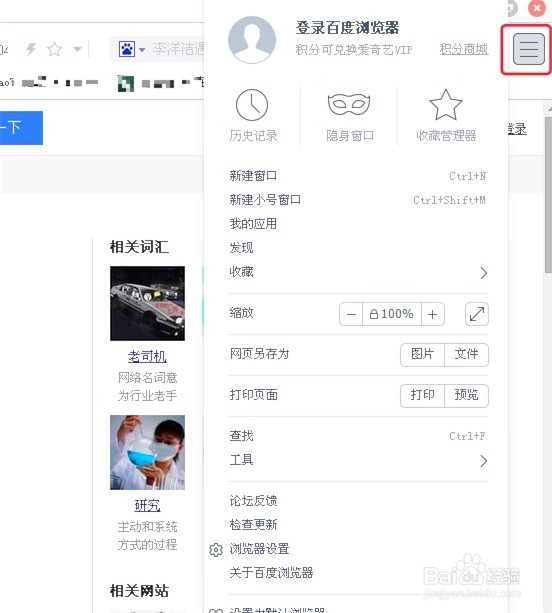Select 新建窗口 menu item

[358, 176]
